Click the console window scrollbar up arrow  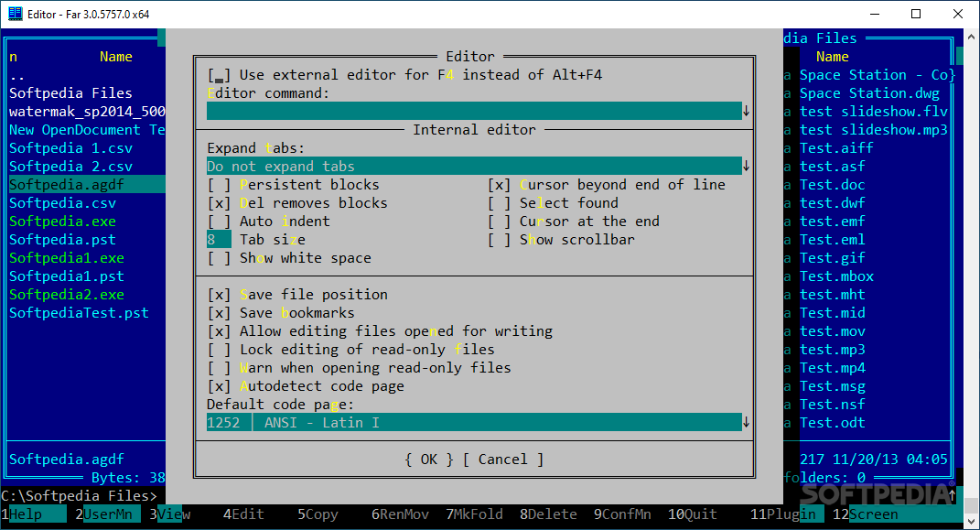pos(971,37)
